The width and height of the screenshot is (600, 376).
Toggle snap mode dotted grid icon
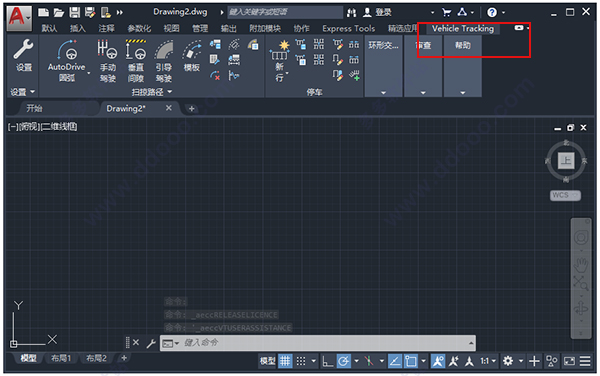301,361
